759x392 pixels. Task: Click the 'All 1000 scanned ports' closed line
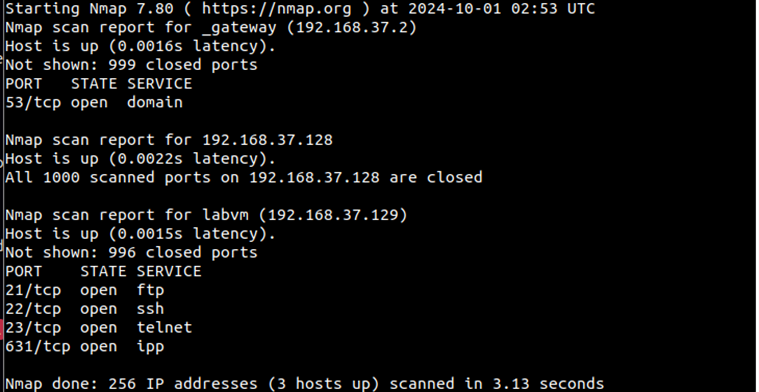244,177
